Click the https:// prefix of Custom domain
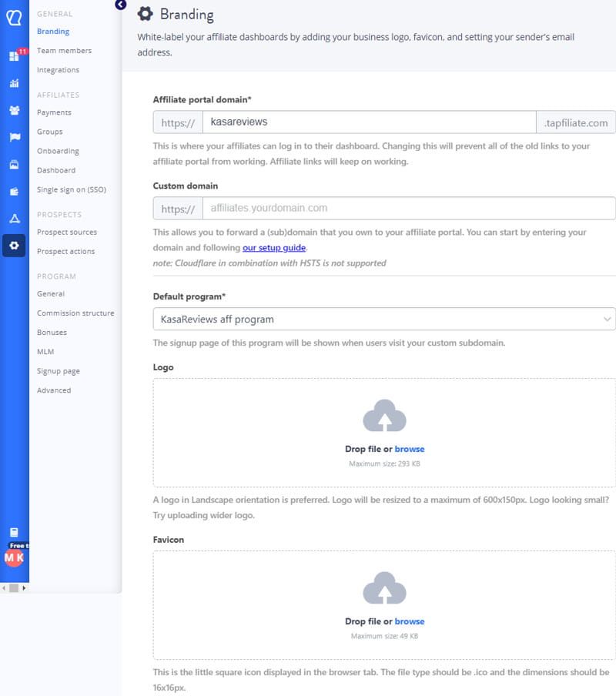This screenshot has width=616, height=696. tap(178, 209)
